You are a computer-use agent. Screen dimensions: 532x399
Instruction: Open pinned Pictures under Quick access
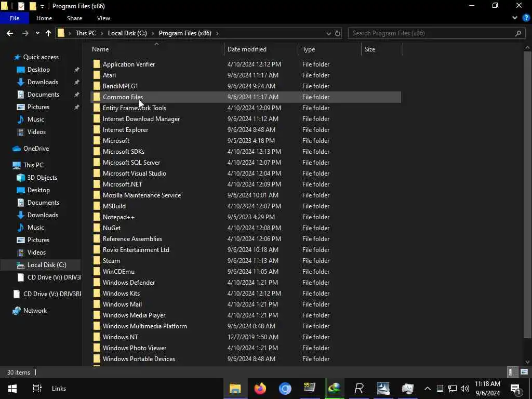pos(38,107)
